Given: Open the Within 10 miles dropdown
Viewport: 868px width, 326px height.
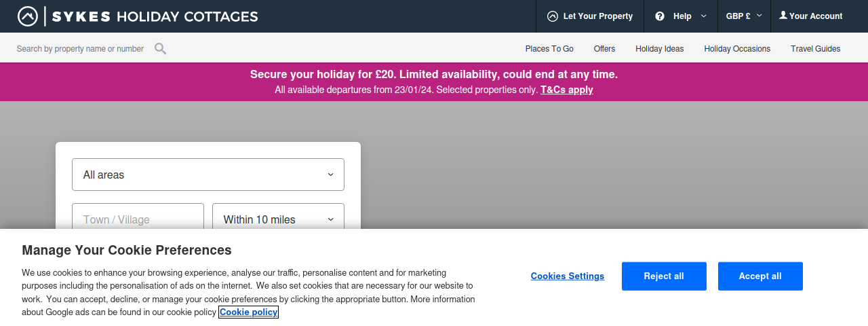Looking at the screenshot, I should tap(278, 219).
